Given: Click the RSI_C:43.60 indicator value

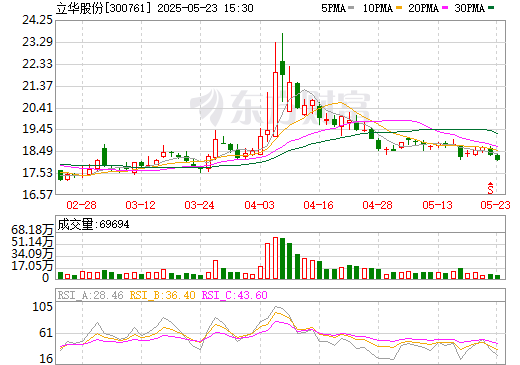Looking at the screenshot, I should coord(235,295).
